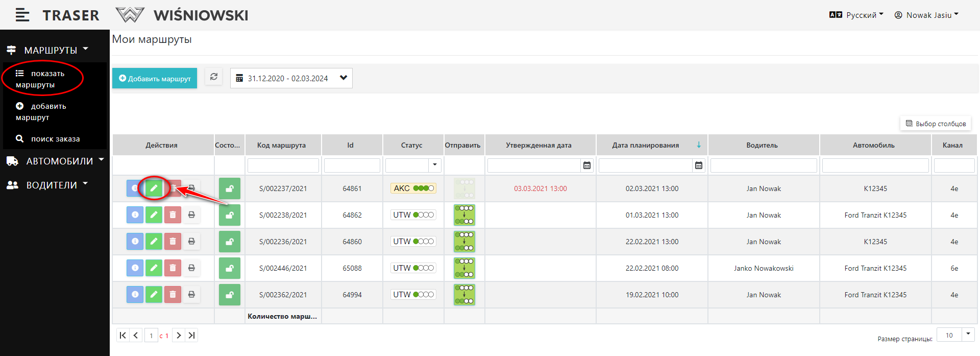Send route S/002362/2021 using green send icon

tap(464, 295)
